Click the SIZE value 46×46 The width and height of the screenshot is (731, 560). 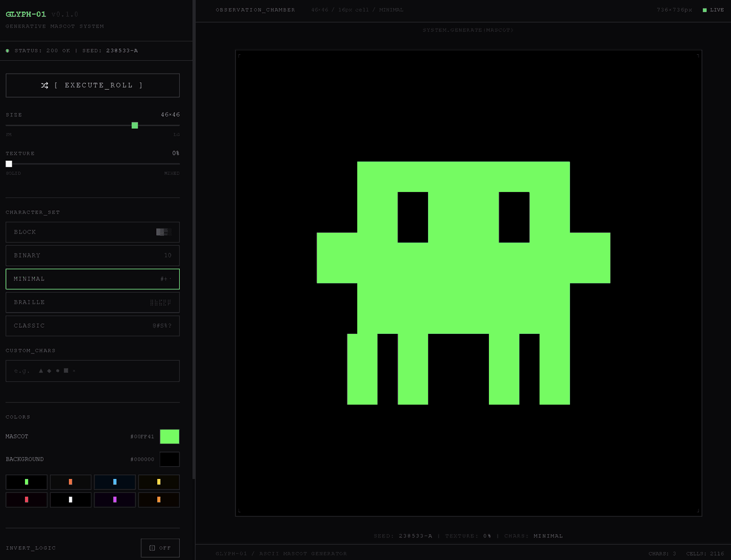(170, 115)
